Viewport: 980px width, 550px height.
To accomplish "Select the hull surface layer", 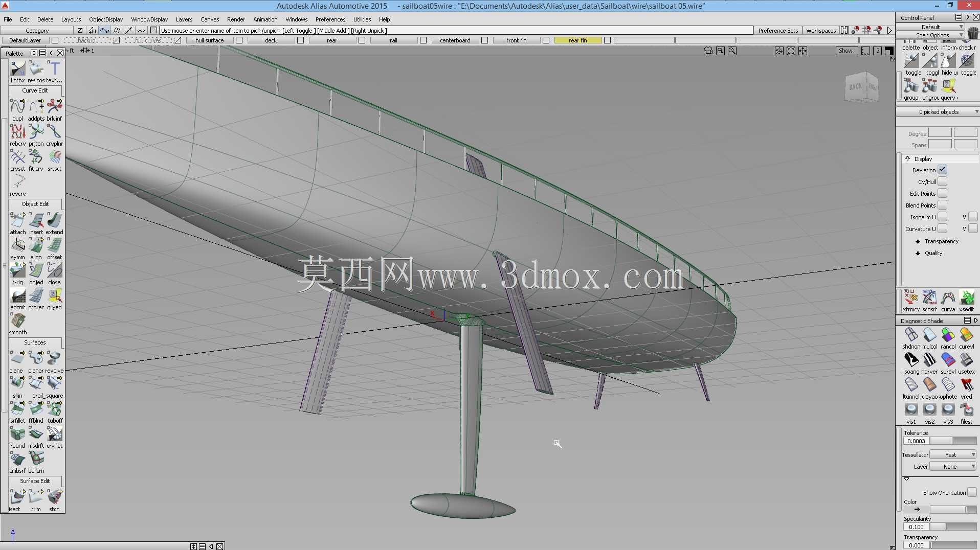I will pos(210,40).
